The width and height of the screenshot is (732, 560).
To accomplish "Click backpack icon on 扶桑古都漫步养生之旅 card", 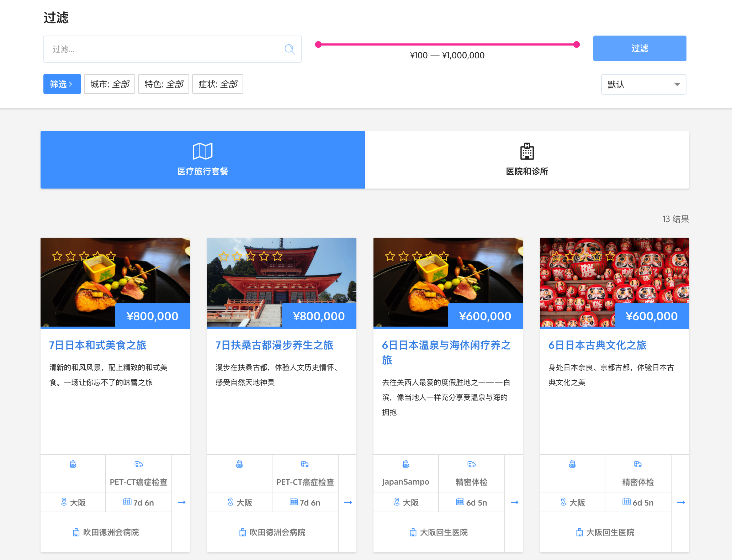I will coord(239,464).
